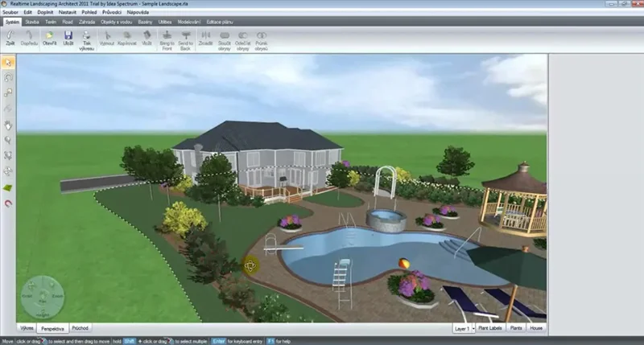Viewport: 644px width, 345px height.
Task: Select the Průchod walkthrough view tab
Action: click(x=80, y=328)
